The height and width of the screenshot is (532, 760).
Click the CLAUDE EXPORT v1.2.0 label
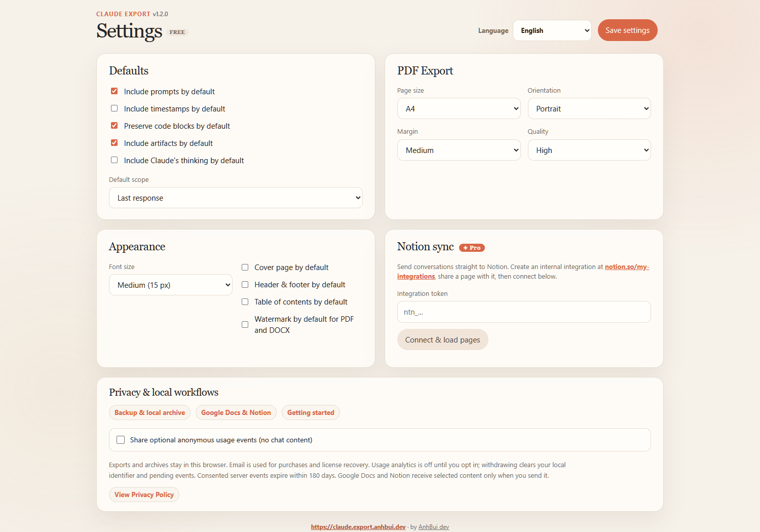pyautogui.click(x=132, y=14)
